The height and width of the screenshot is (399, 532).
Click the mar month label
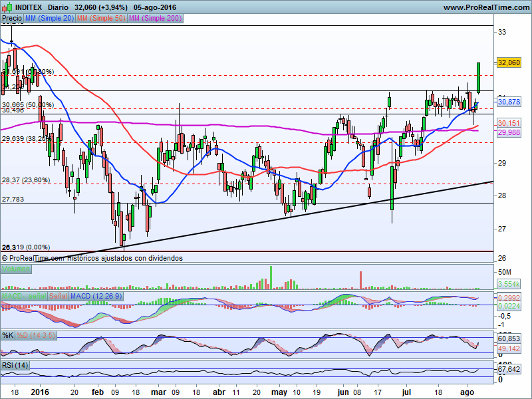pyautogui.click(x=159, y=392)
